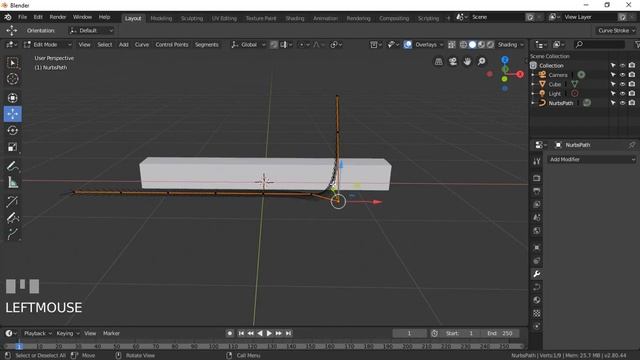
Task: Click the current frame number field
Action: pyautogui.click(x=409, y=333)
